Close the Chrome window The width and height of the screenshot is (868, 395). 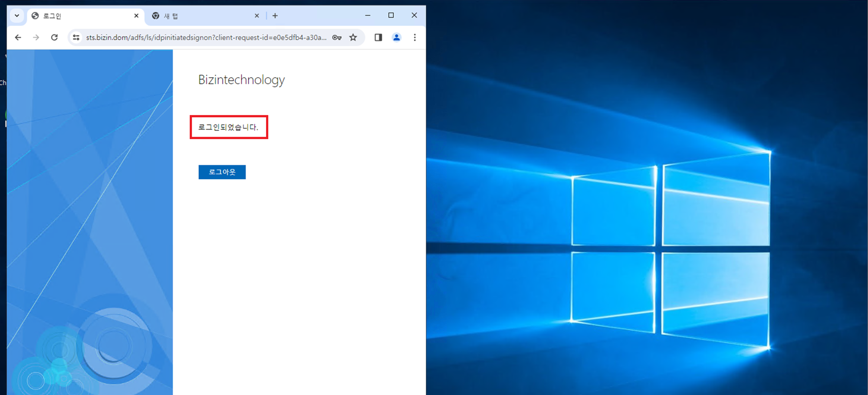pyautogui.click(x=414, y=15)
